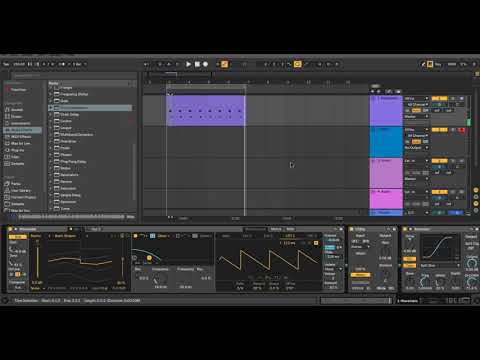Expand the Multiband Dynamics folder arrow
The image size is (480, 360).
(x=51, y=135)
